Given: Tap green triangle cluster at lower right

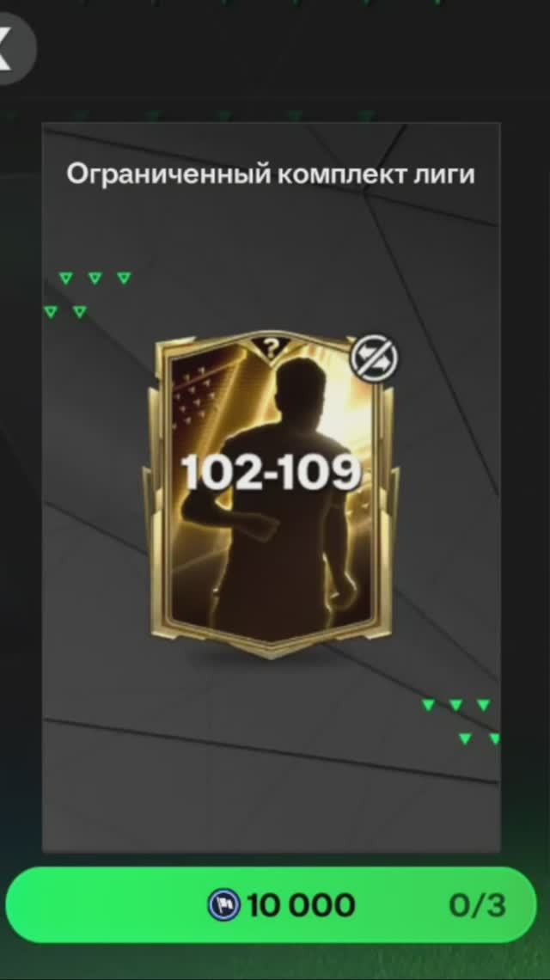Looking at the screenshot, I should pos(461,722).
